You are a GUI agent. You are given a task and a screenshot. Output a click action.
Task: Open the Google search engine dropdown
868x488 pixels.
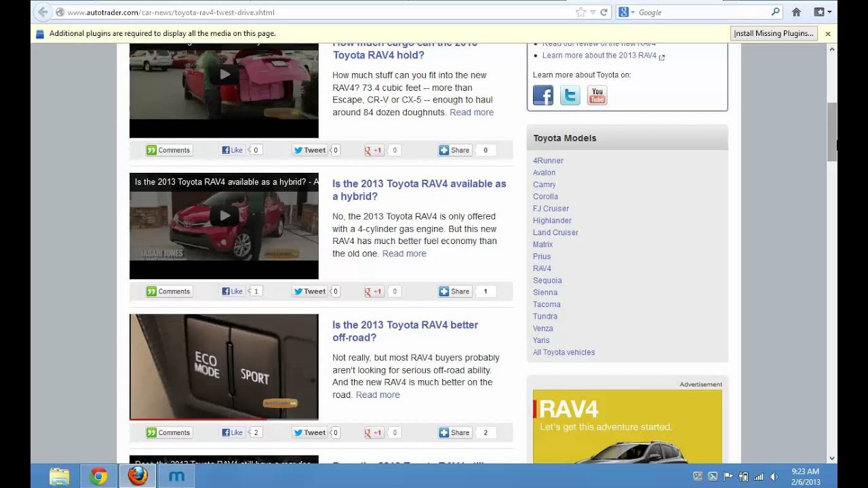click(x=627, y=12)
